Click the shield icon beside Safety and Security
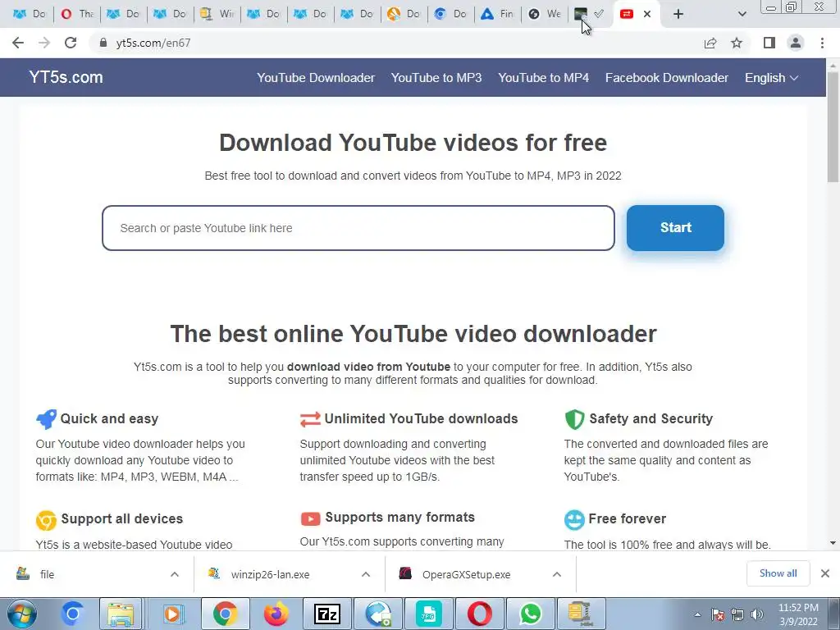840x630 pixels. [574, 419]
